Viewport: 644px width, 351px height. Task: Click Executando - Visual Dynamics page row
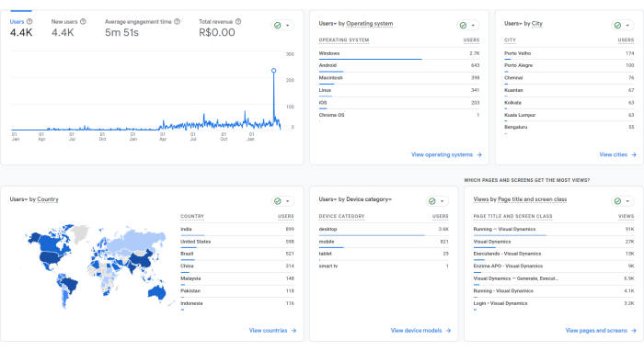(x=554, y=255)
